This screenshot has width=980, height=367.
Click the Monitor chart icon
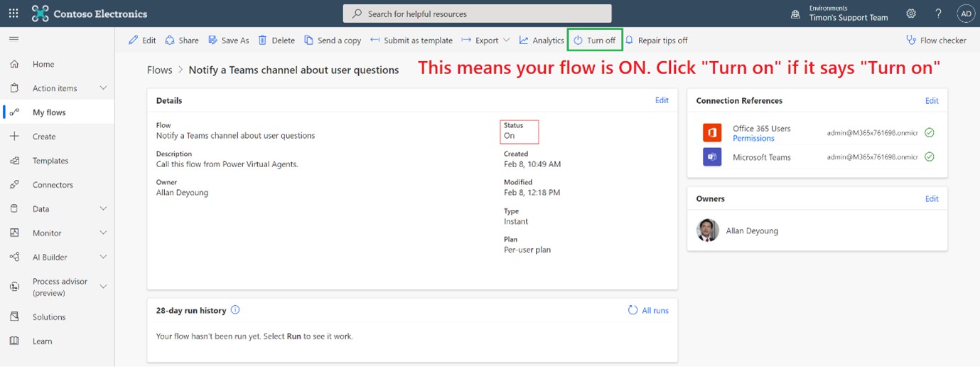[x=14, y=233]
